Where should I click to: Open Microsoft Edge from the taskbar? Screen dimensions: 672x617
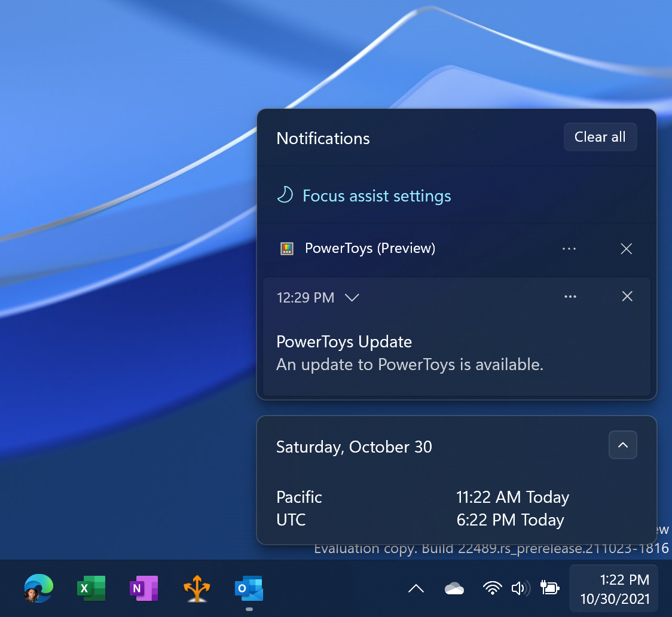tap(38, 588)
